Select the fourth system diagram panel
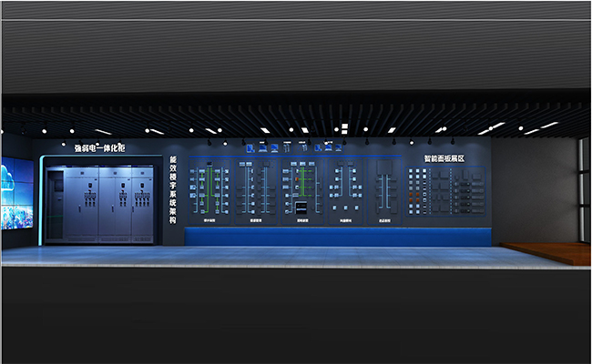 345,191
